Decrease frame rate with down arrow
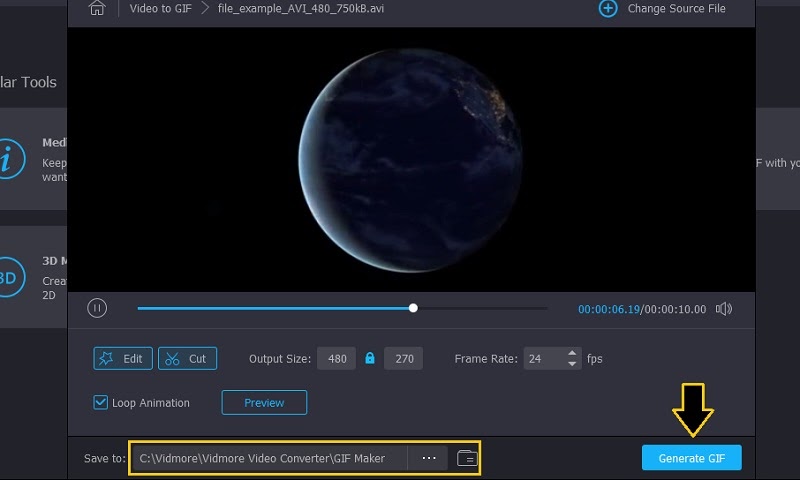 [572, 364]
